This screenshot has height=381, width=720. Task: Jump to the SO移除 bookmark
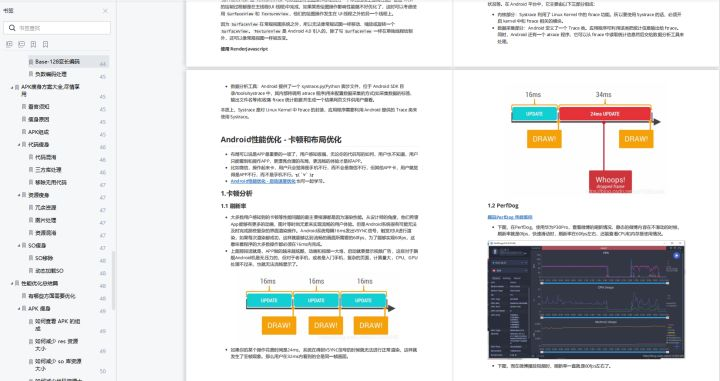click(x=44, y=258)
